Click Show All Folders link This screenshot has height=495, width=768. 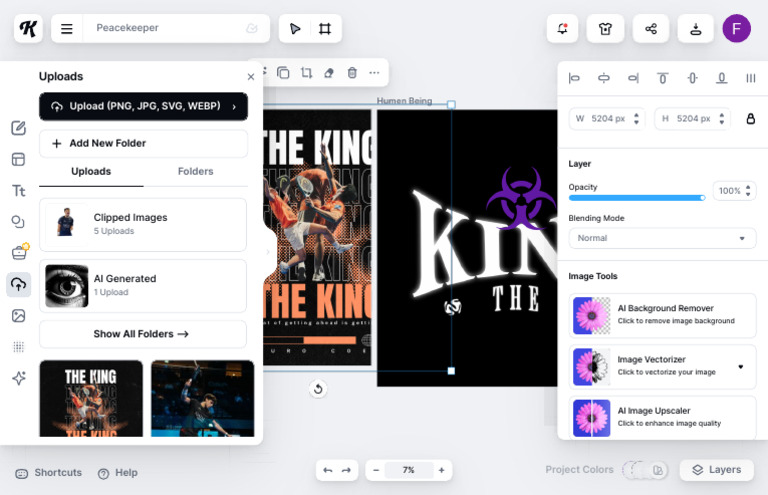pos(143,334)
